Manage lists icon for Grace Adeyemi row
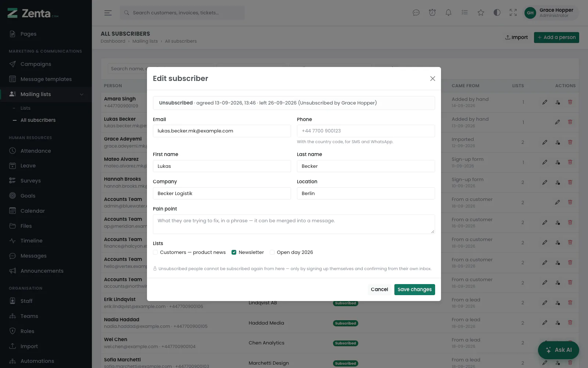 557,142
